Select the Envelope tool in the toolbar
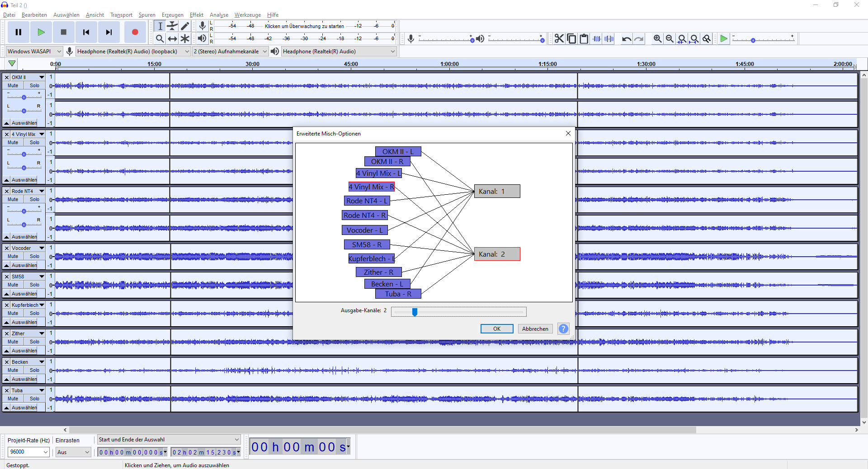The width and height of the screenshot is (868, 469). click(x=172, y=26)
